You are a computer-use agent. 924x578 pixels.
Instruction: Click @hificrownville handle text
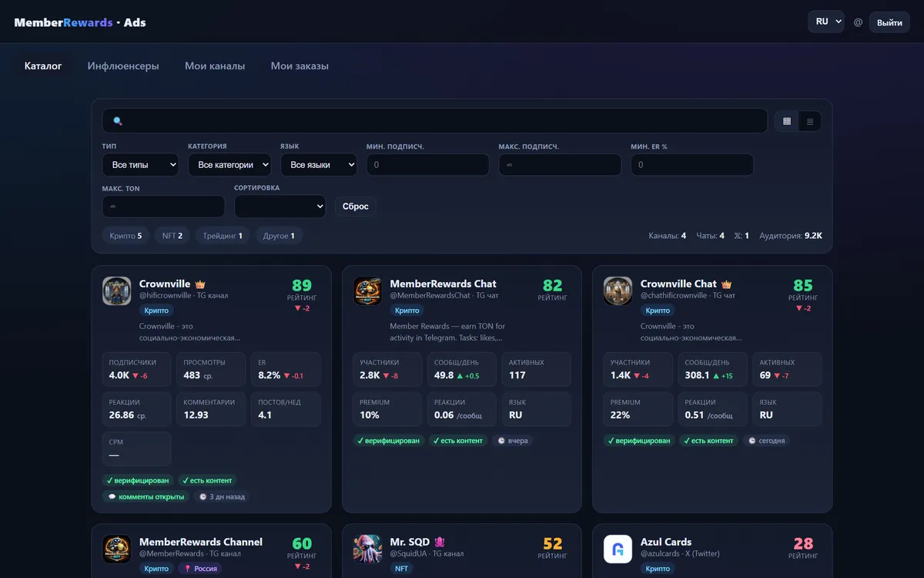166,295
